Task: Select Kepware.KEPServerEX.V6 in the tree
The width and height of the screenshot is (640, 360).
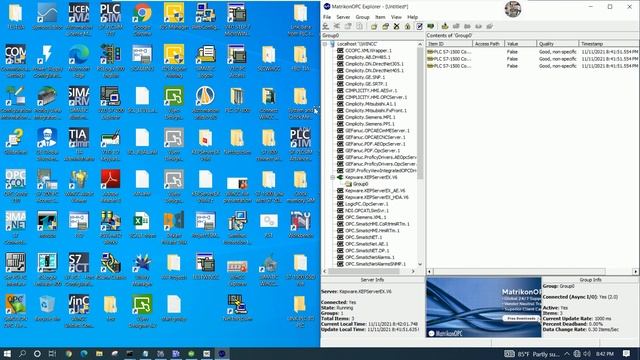Action: point(371,178)
